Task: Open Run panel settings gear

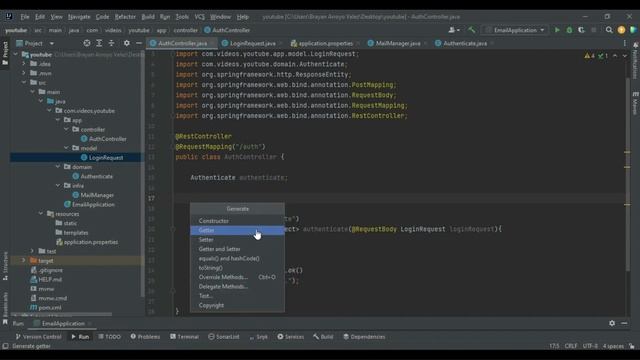Action: tap(612, 323)
